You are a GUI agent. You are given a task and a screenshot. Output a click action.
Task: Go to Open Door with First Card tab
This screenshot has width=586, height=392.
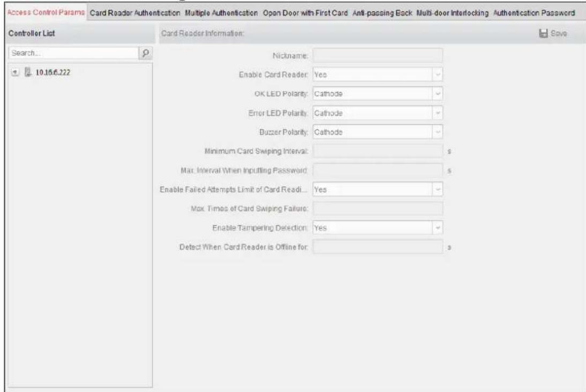pyautogui.click(x=305, y=13)
